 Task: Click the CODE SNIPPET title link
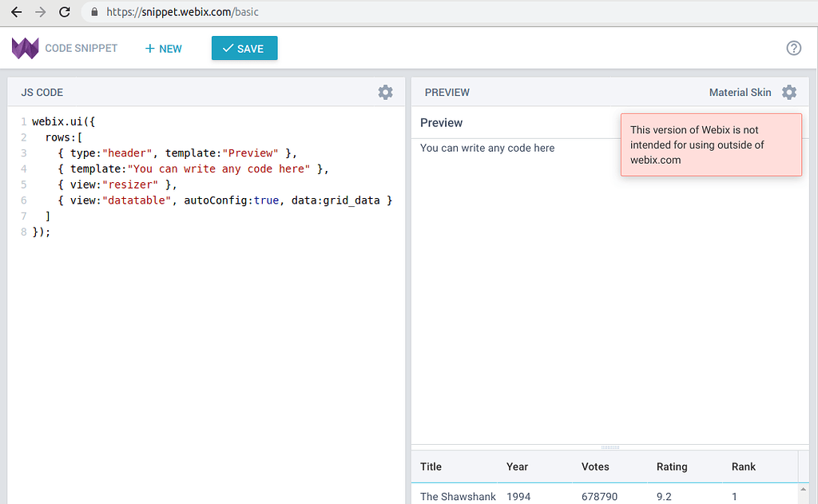tap(81, 48)
